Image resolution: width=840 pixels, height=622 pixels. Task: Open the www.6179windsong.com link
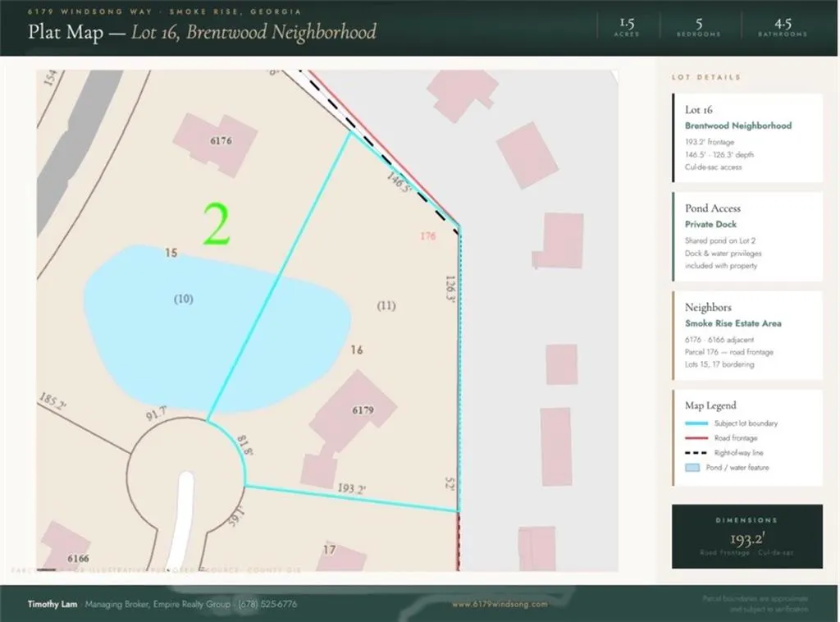[500, 604]
